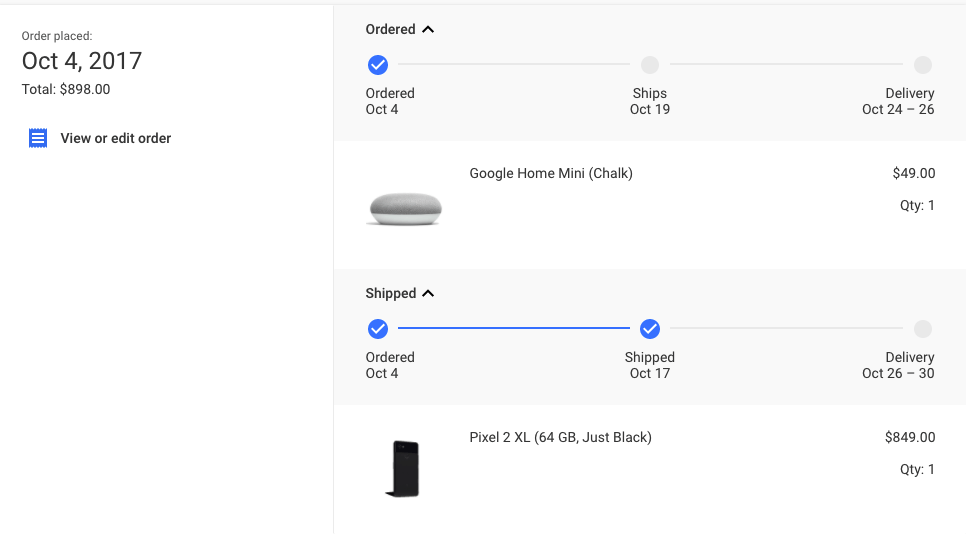Viewport: 966px width, 534px height.
Task: Click the blue Ordered checkmark for Home Mini
Action: tap(378, 65)
